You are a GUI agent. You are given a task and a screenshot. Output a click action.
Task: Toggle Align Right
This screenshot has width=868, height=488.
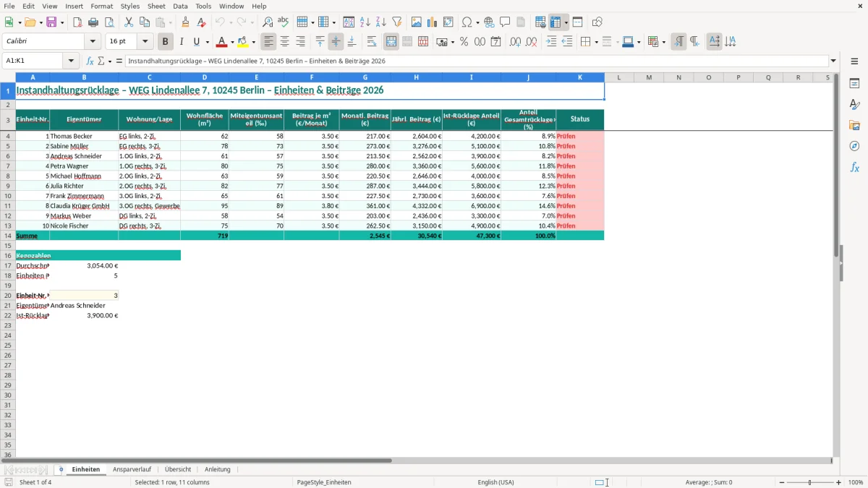pyautogui.click(x=300, y=42)
